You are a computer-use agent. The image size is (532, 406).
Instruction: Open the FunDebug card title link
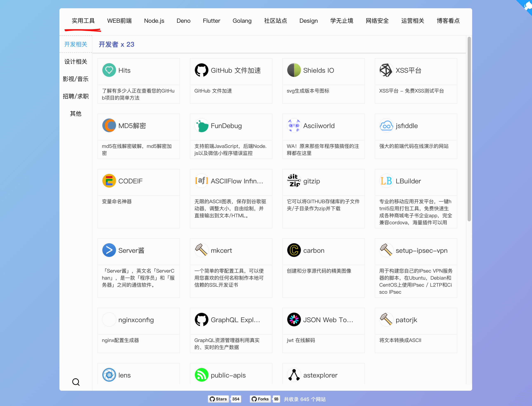pos(226,126)
